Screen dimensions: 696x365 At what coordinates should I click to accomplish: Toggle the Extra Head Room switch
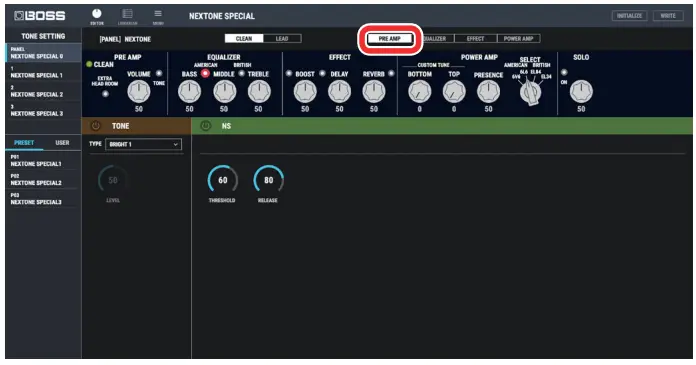105,94
